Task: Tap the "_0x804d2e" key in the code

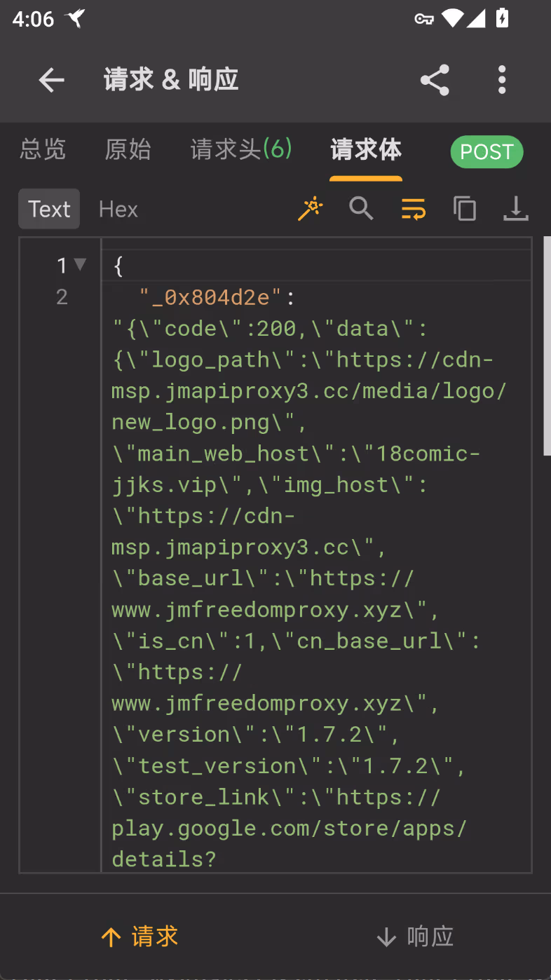Action: pyautogui.click(x=210, y=297)
